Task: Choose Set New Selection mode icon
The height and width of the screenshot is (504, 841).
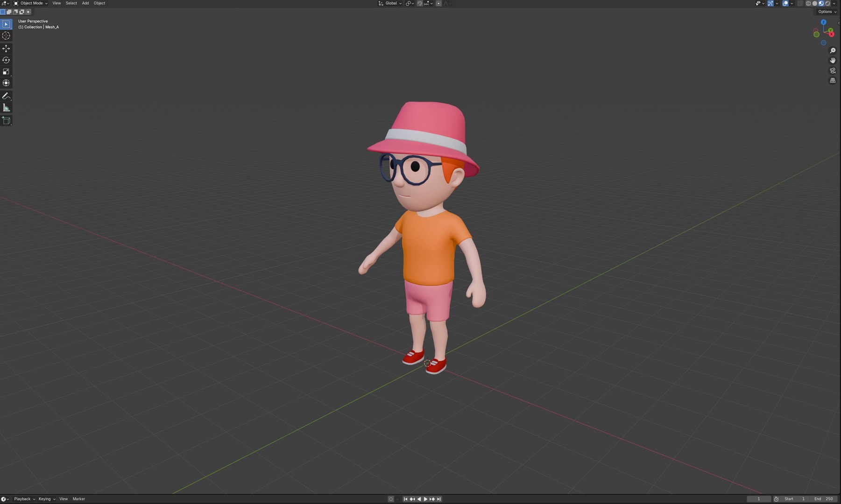Action: click(3, 12)
